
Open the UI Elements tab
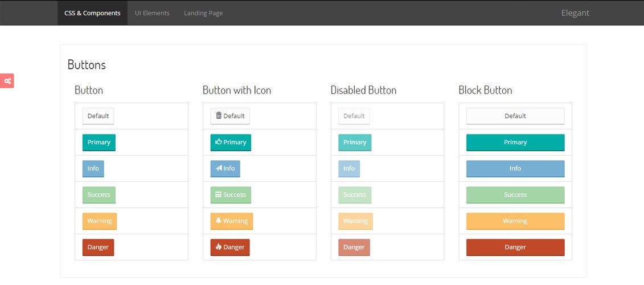[152, 13]
